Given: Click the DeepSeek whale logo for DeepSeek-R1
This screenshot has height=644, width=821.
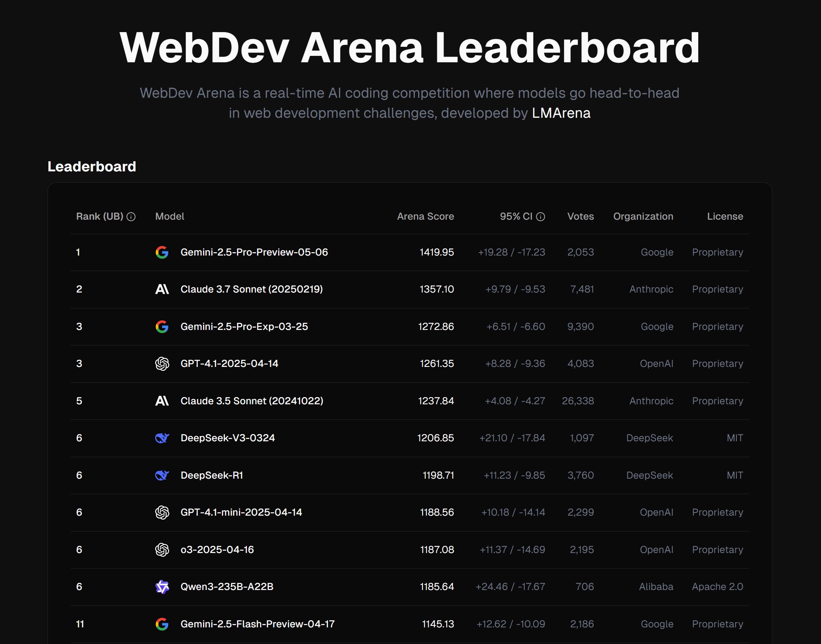Looking at the screenshot, I should pyautogui.click(x=162, y=475).
